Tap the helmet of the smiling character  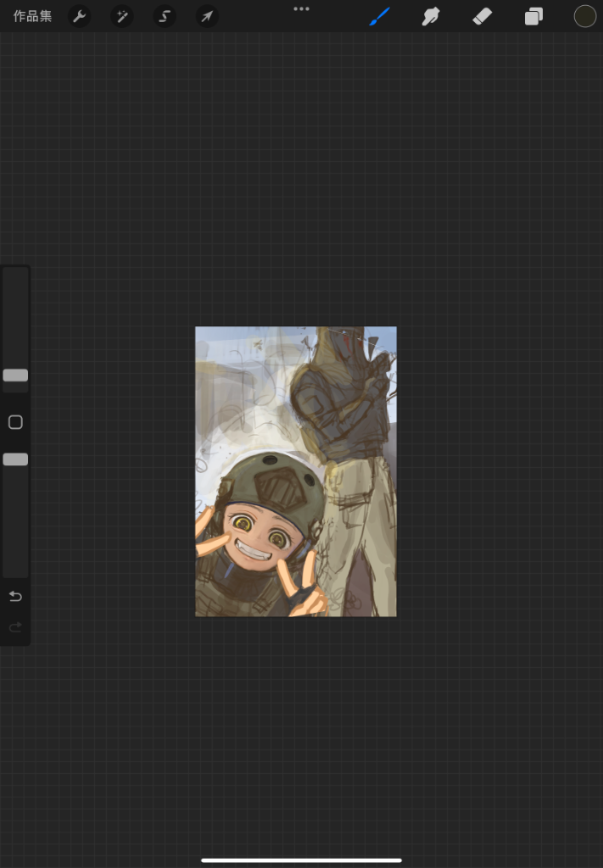pos(270,481)
